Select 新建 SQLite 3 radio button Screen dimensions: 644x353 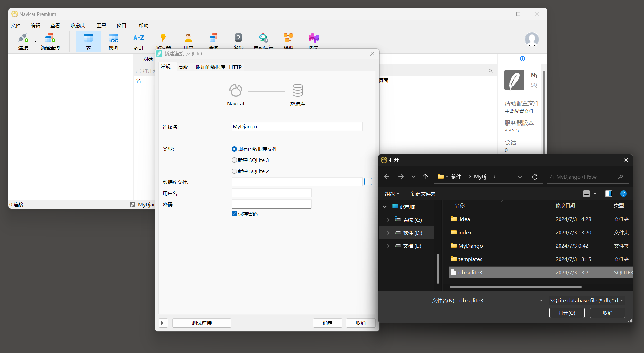pyautogui.click(x=233, y=159)
